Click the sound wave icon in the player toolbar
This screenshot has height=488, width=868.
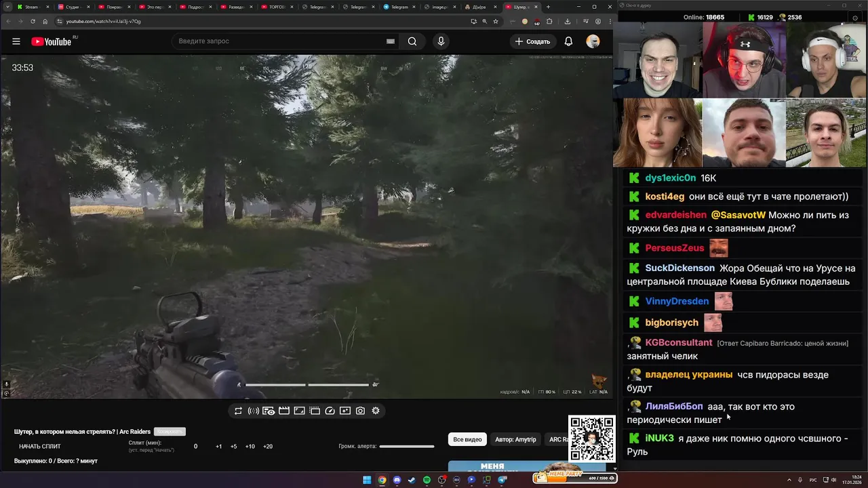coord(254,411)
